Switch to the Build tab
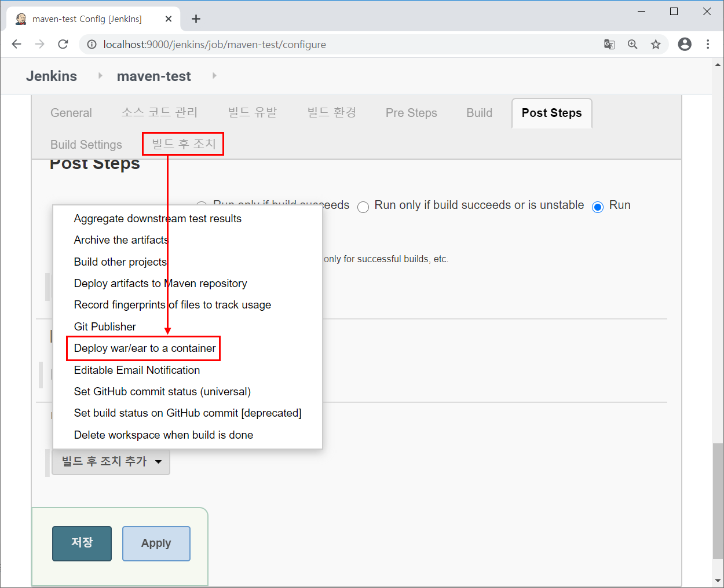The height and width of the screenshot is (588, 724). 480,113
